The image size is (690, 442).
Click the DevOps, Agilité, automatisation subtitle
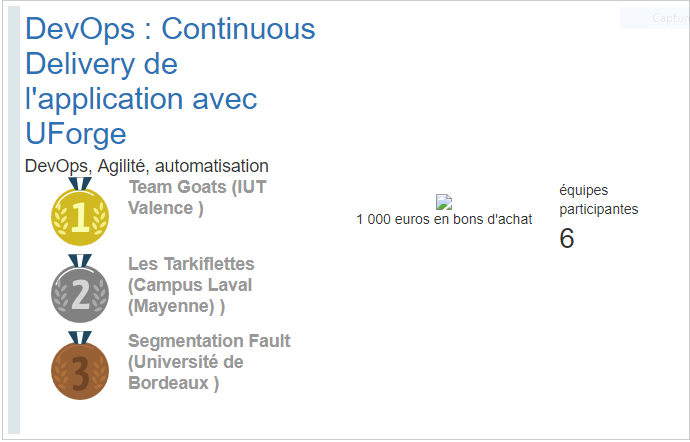147,166
